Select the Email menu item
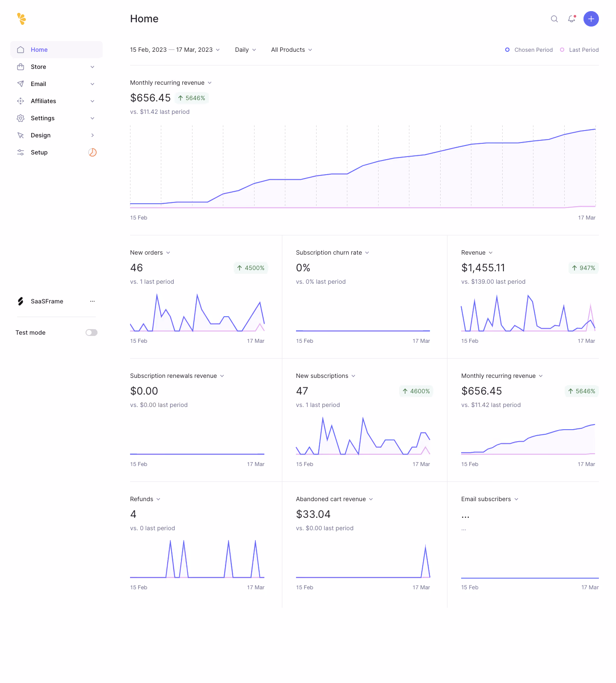 coord(56,84)
